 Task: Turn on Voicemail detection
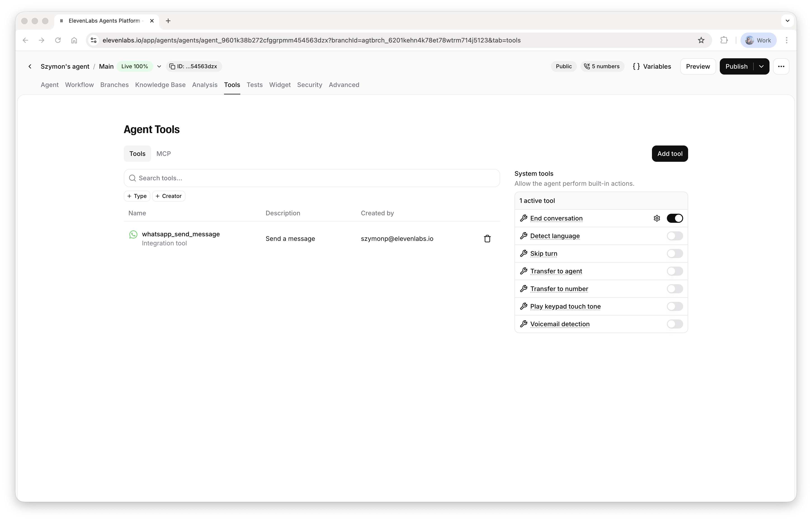675,324
